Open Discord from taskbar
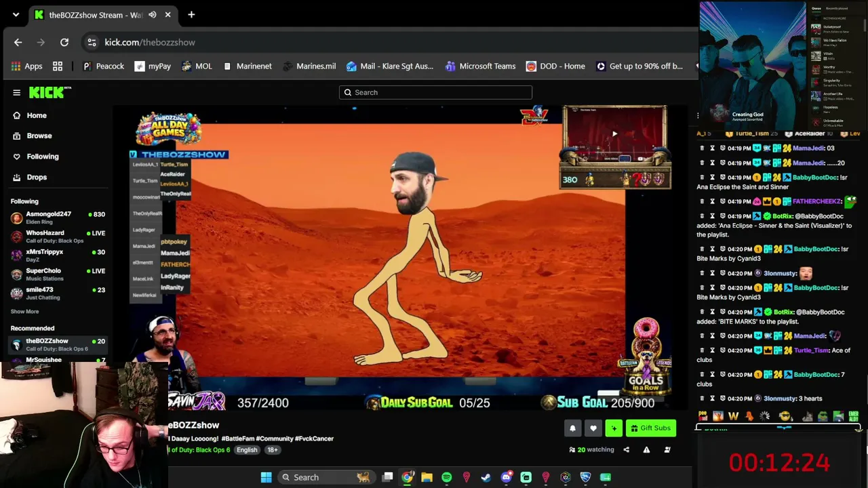The width and height of the screenshot is (868, 488). click(x=506, y=477)
